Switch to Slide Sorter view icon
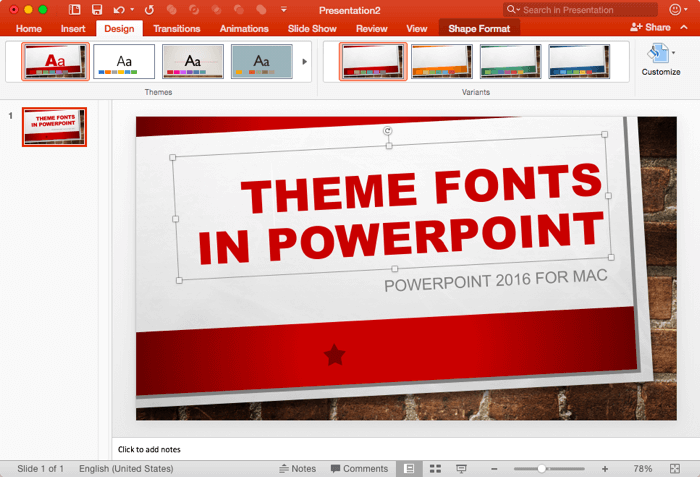This screenshot has height=477, width=700. click(435, 469)
